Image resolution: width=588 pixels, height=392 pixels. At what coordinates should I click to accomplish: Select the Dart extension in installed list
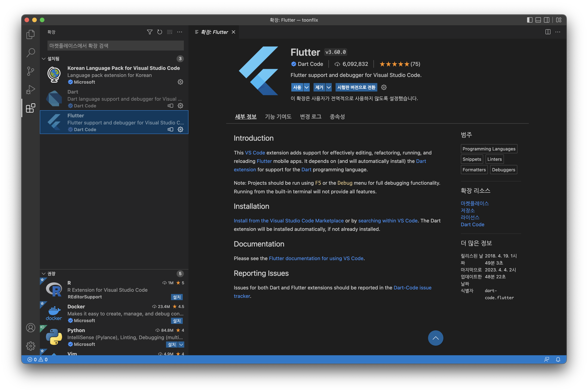click(114, 99)
